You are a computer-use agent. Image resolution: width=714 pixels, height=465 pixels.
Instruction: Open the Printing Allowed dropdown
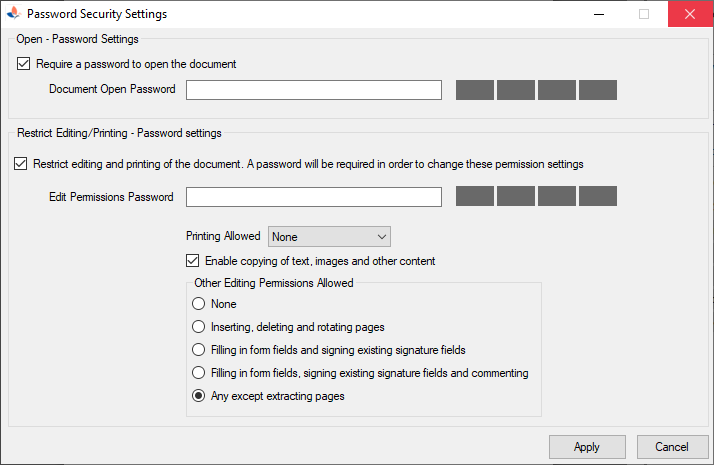(329, 237)
